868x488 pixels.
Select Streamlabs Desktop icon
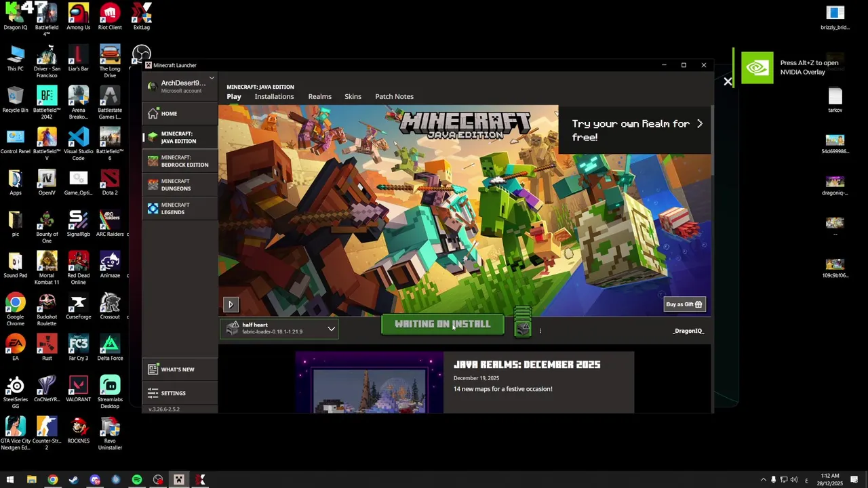(x=110, y=392)
